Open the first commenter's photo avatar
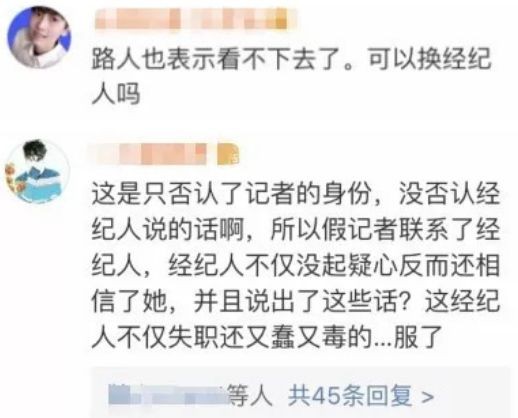Screen dimensions: 518x418 (40, 37)
